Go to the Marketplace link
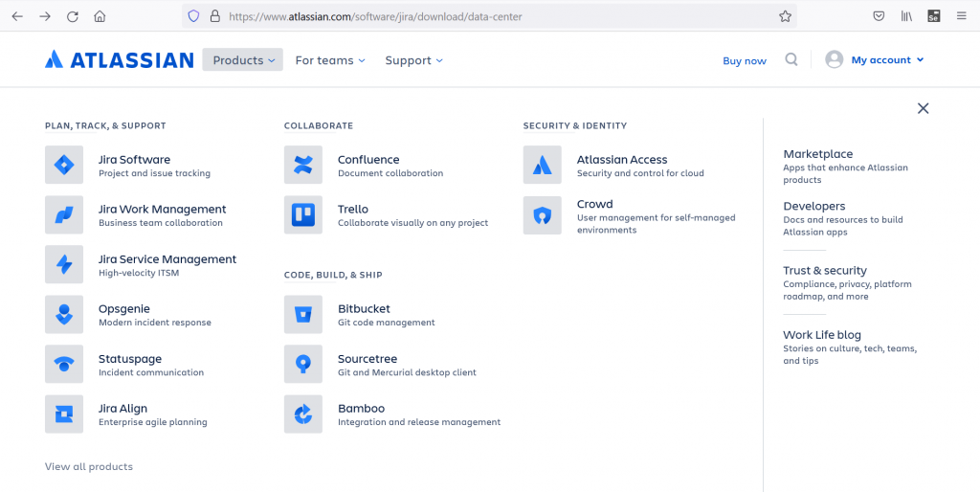Viewport: 980px width, 492px height. [817, 154]
